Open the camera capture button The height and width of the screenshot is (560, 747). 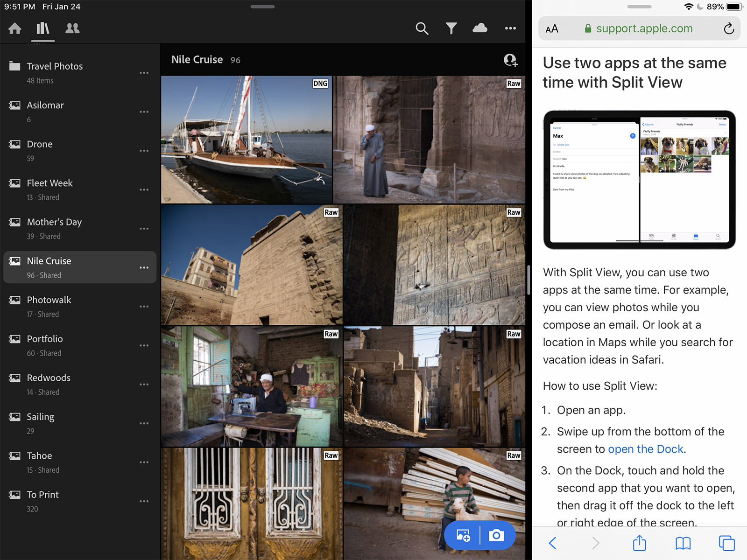[x=497, y=535]
